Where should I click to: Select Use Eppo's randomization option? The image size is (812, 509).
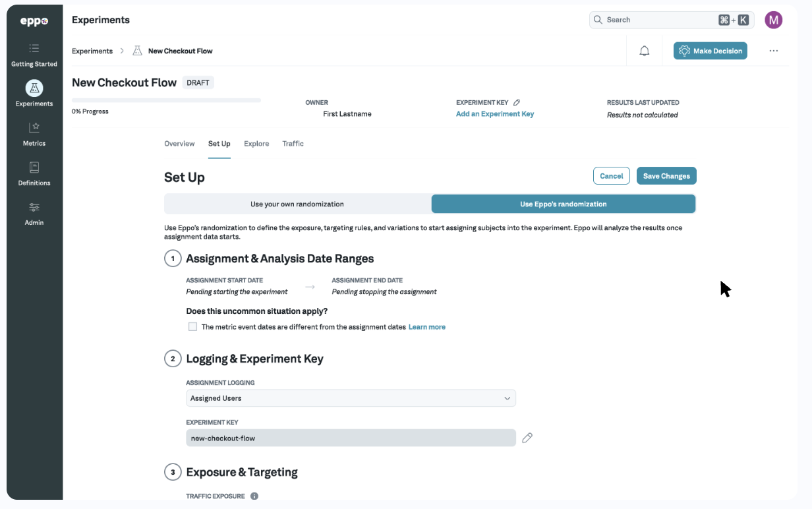tap(564, 204)
